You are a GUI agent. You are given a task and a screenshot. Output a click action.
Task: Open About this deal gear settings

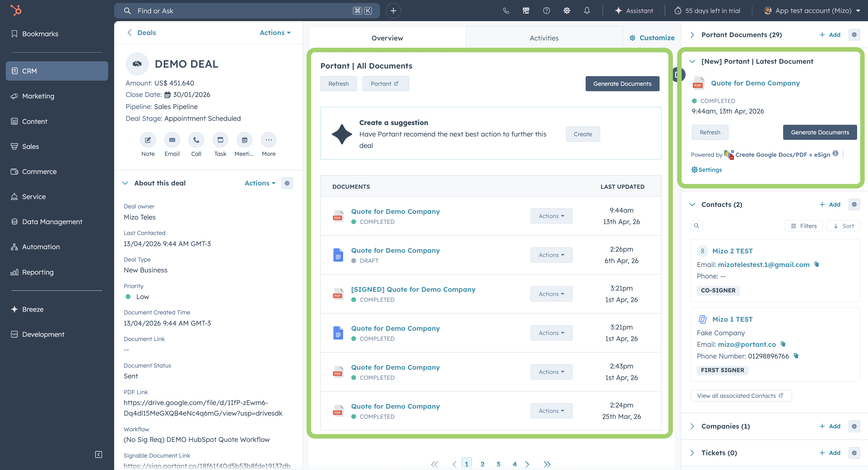tap(287, 183)
